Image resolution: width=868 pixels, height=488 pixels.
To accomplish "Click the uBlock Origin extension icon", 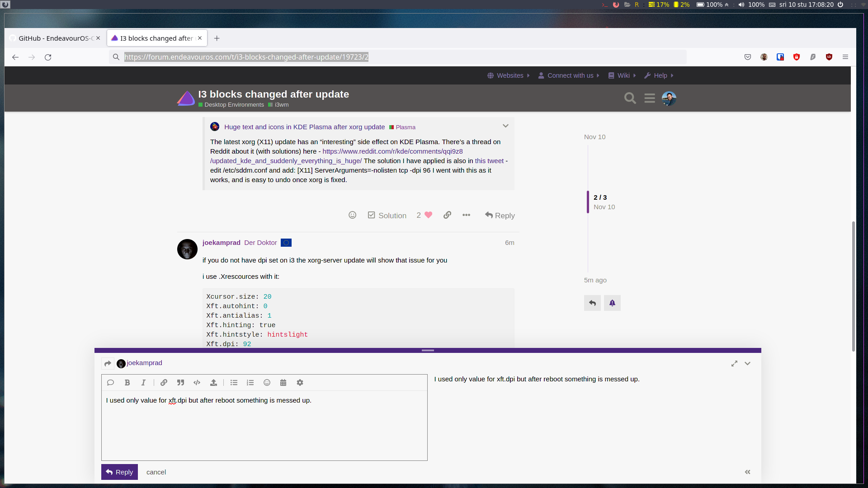I will coord(829,57).
